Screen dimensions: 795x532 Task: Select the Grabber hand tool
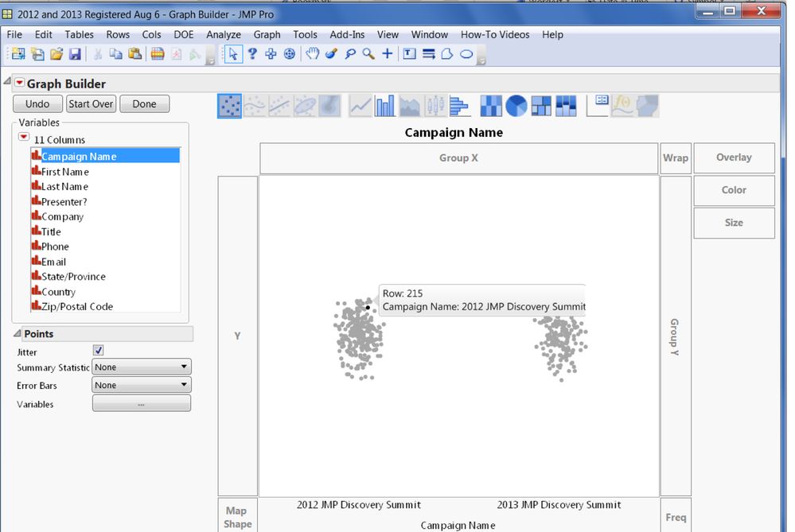tap(312, 54)
